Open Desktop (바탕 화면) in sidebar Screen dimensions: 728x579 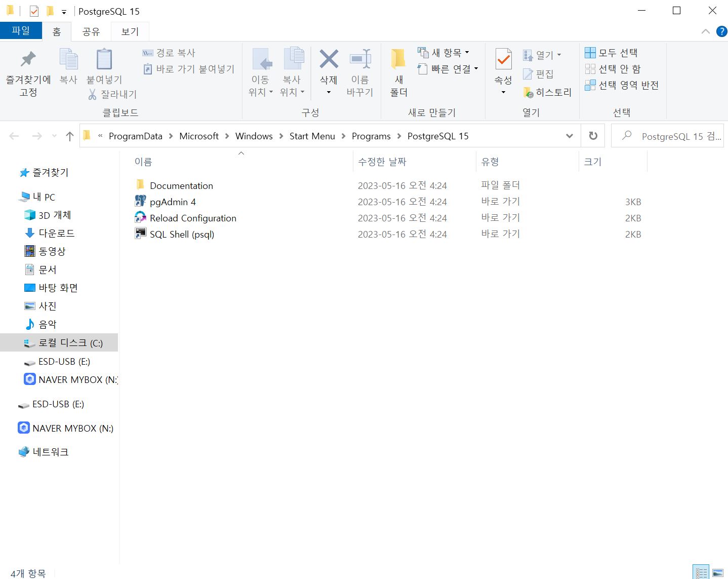[51, 288]
